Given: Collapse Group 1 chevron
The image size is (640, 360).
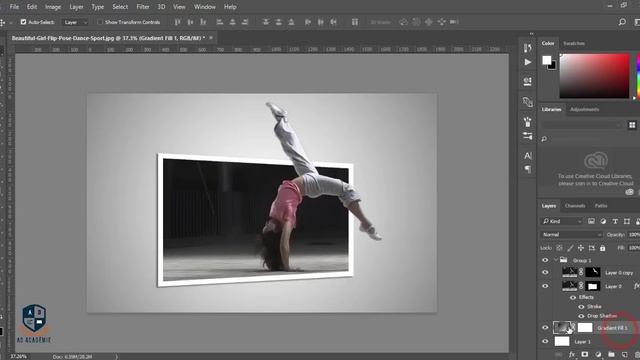Looking at the screenshot, I should (556, 260).
